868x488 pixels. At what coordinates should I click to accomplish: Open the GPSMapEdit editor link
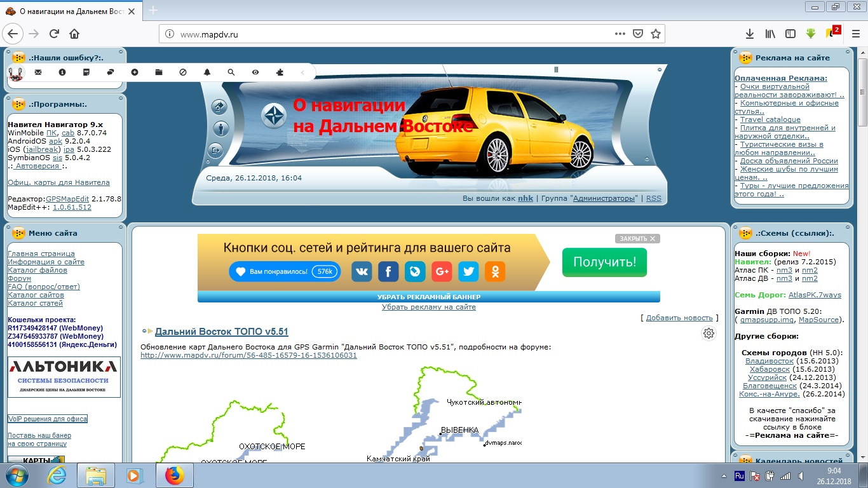(x=67, y=199)
